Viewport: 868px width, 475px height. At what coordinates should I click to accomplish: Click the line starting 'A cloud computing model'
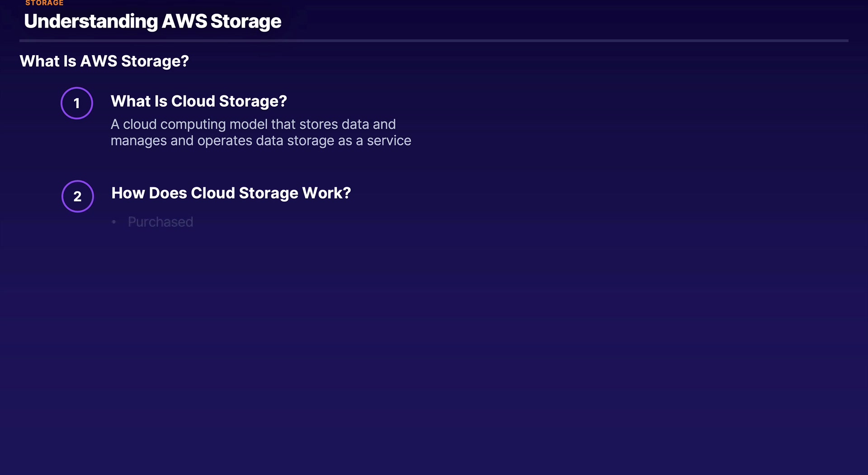tap(253, 124)
